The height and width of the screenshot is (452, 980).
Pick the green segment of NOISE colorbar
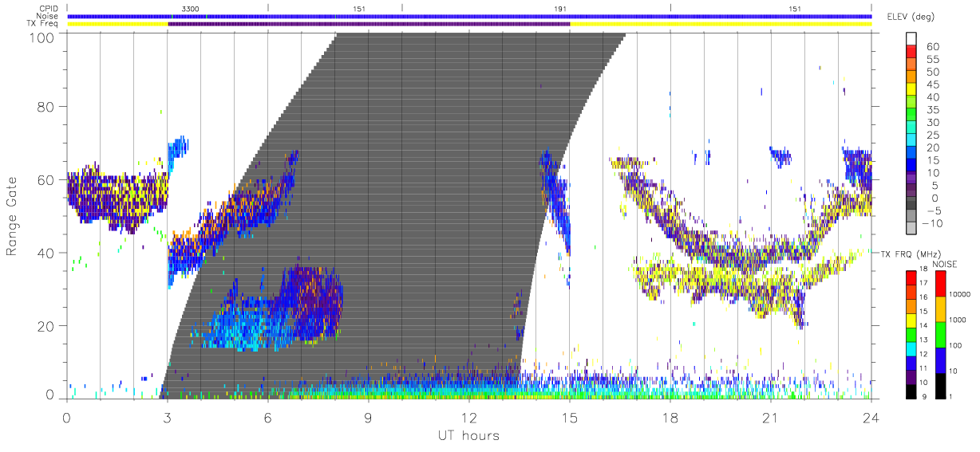click(x=940, y=335)
